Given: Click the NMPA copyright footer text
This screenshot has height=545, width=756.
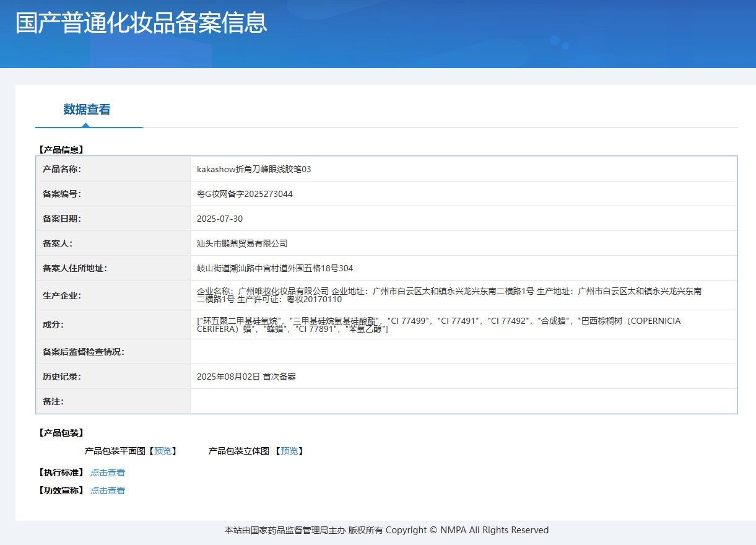Looking at the screenshot, I should click(x=386, y=530).
